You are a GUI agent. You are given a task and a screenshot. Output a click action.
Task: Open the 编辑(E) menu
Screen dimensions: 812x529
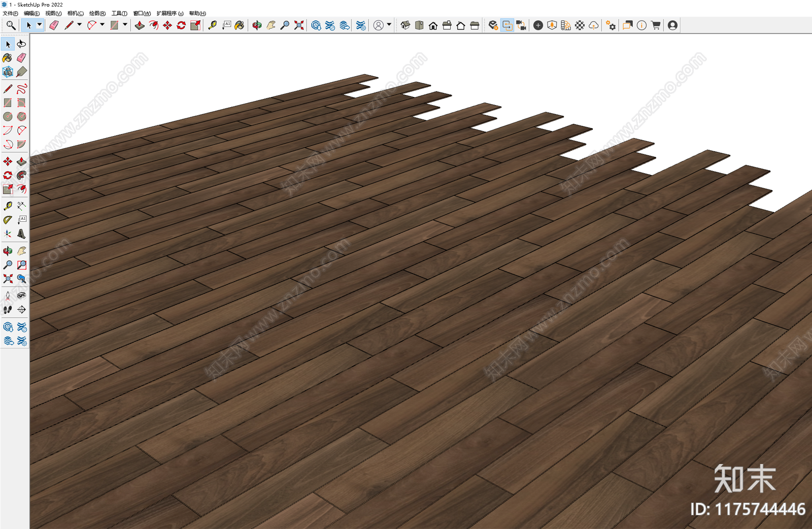[31, 13]
